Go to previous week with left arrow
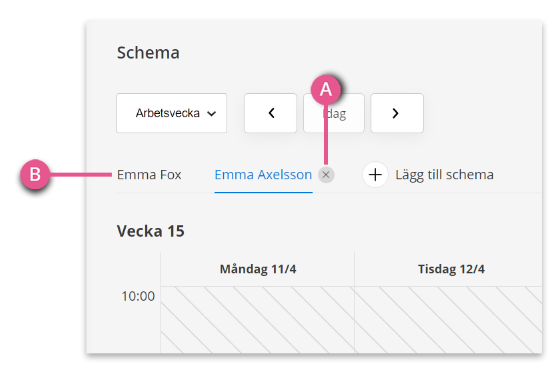 click(x=271, y=113)
